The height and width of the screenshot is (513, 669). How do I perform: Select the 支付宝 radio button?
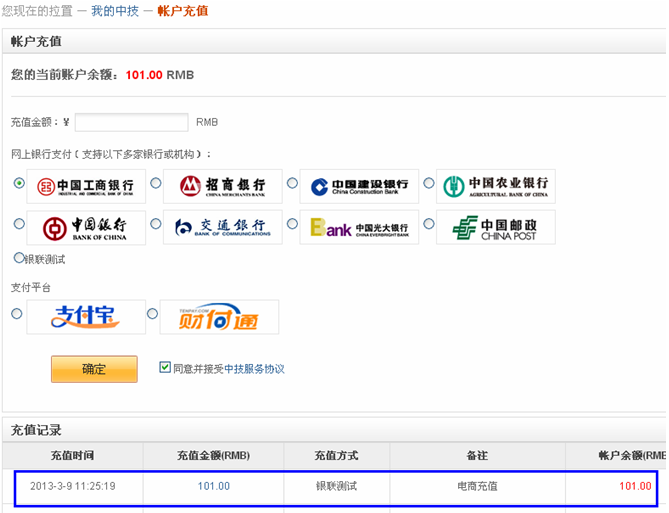pyautogui.click(x=17, y=314)
